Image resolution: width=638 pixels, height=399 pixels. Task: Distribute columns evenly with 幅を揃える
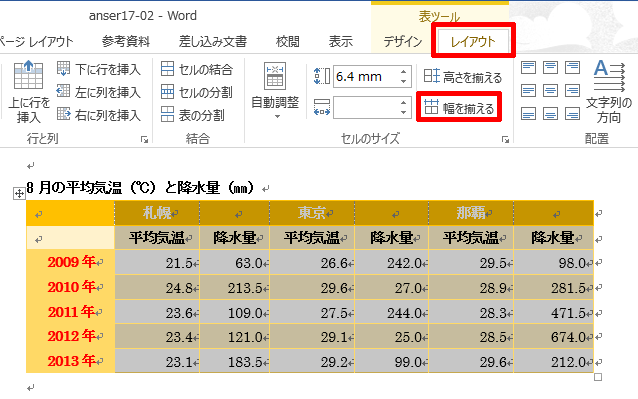point(459,107)
